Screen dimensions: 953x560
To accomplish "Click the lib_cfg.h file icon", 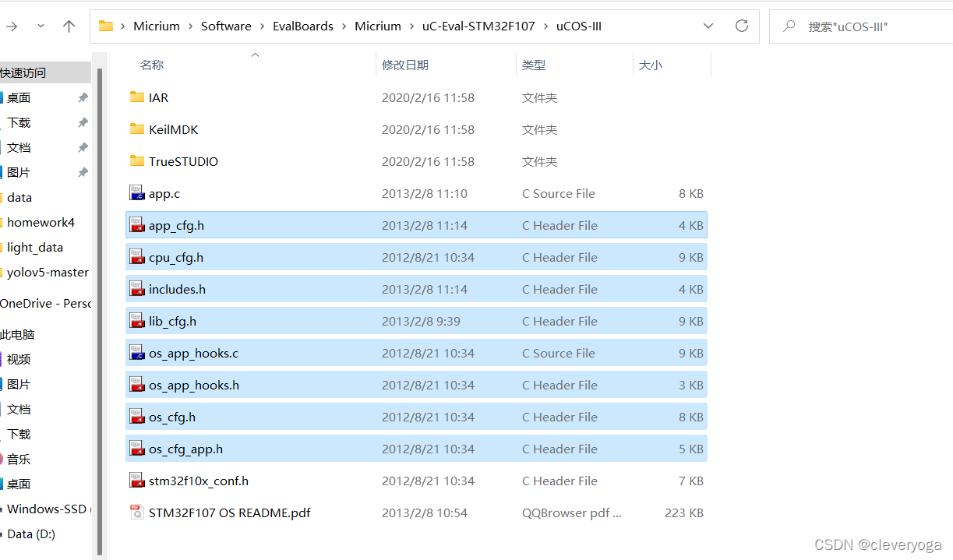I will coord(137,321).
